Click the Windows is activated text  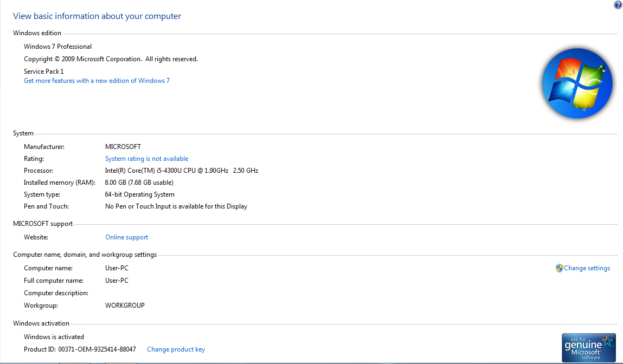point(54,336)
